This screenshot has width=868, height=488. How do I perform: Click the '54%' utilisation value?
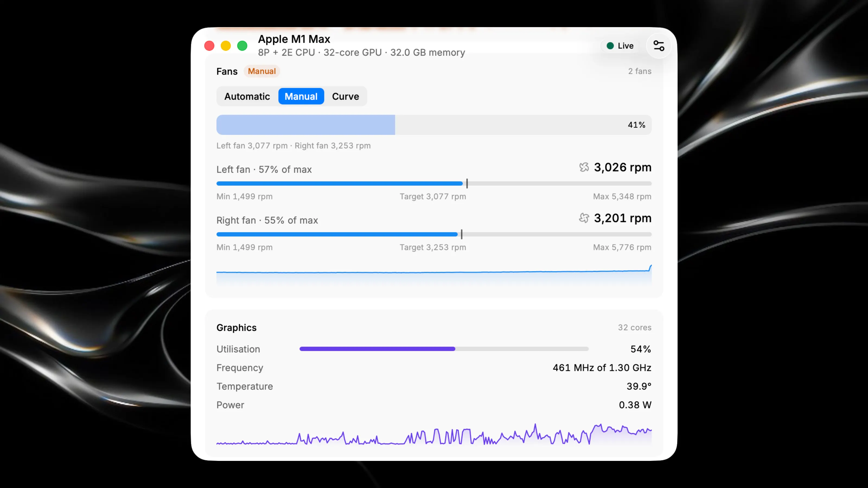coord(641,349)
